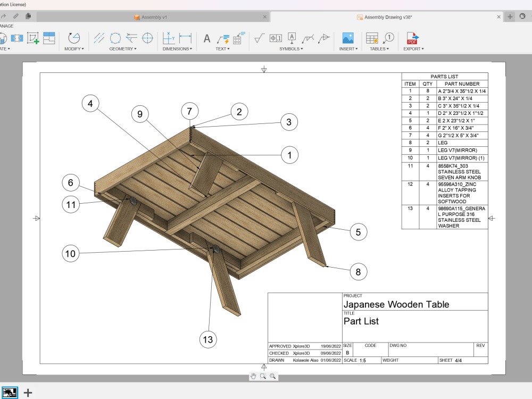Select balloon number 9 on drawing
Image resolution: width=532 pixels, height=399 pixels.
pos(140,114)
